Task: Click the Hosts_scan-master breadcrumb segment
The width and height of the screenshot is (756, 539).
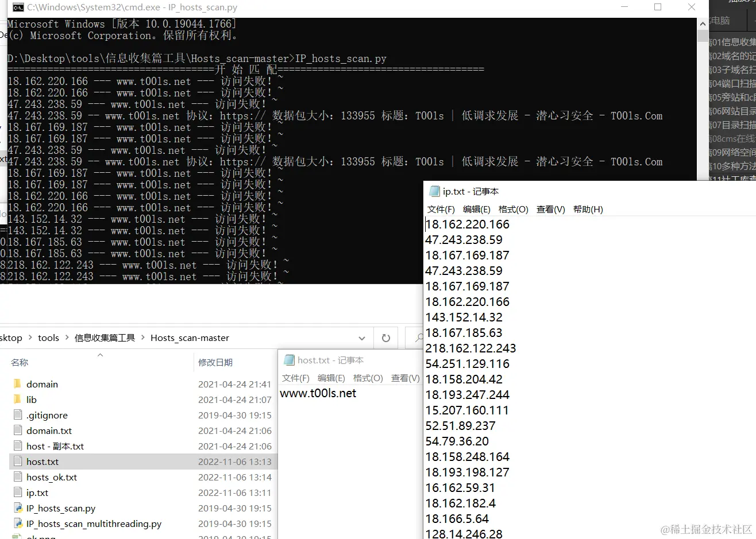Action: tap(190, 338)
